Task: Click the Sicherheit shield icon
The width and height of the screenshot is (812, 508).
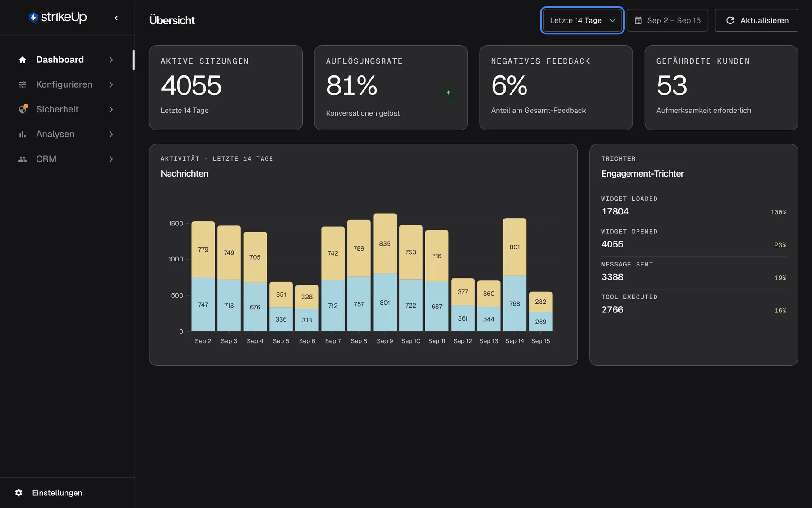Action: [x=23, y=109]
